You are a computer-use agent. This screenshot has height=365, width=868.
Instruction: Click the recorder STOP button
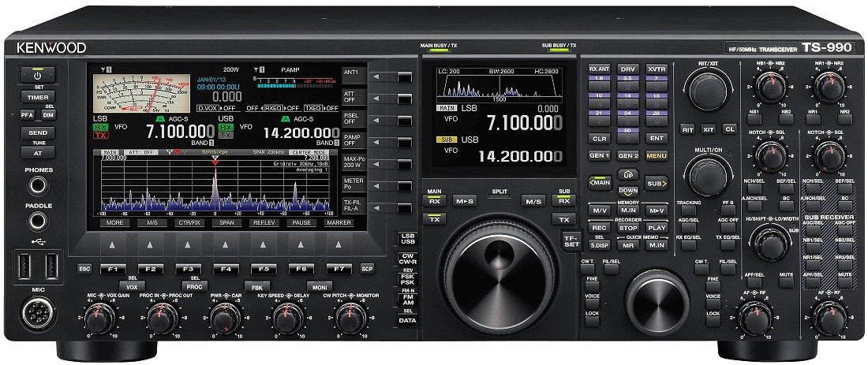[x=628, y=227]
